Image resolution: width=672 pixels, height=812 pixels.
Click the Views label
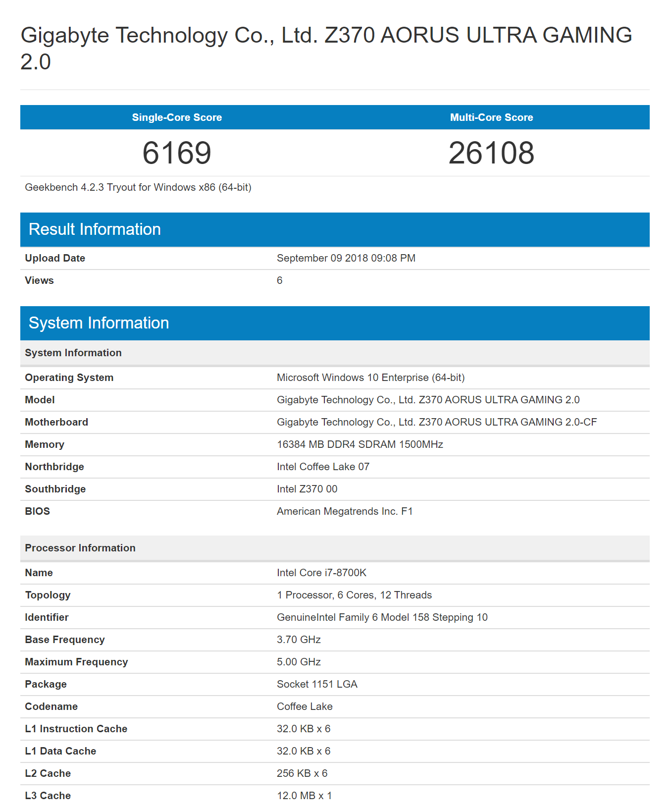(x=39, y=280)
